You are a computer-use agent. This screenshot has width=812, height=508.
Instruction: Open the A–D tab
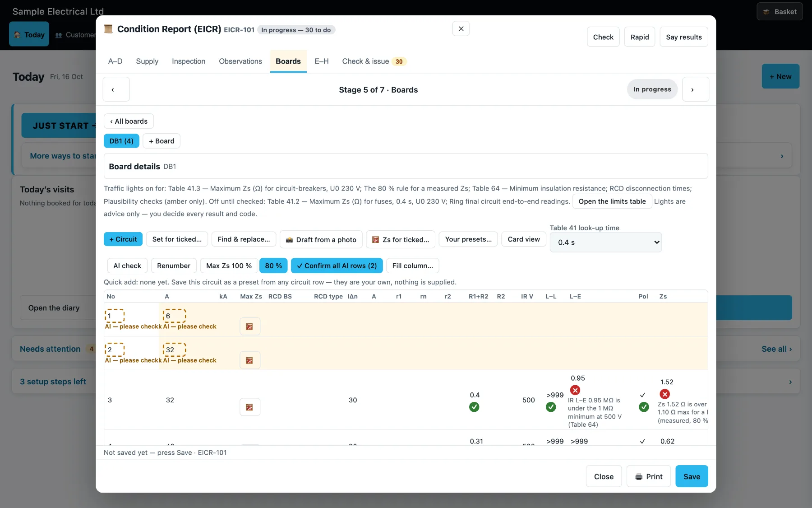pyautogui.click(x=115, y=61)
